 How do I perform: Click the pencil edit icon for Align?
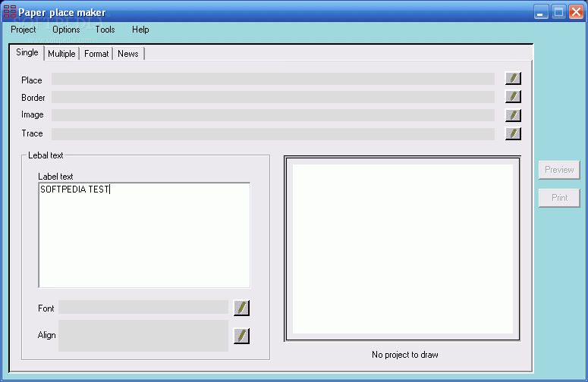click(241, 336)
